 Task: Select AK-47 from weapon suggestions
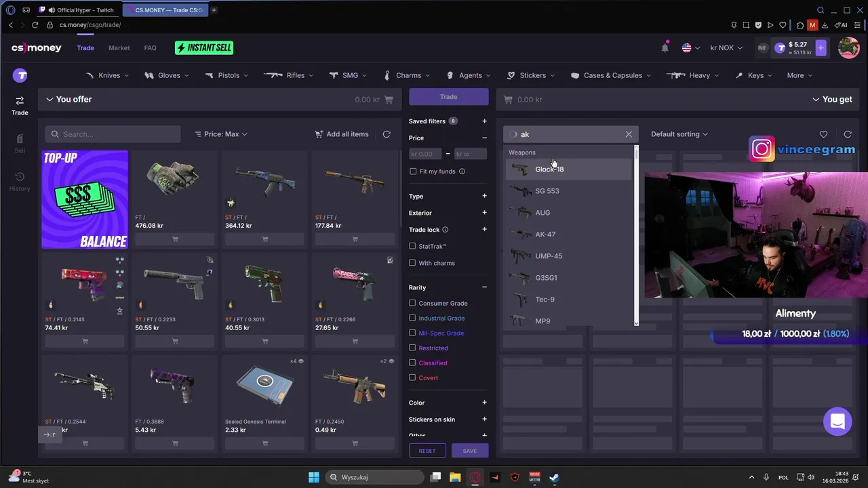coord(568,235)
